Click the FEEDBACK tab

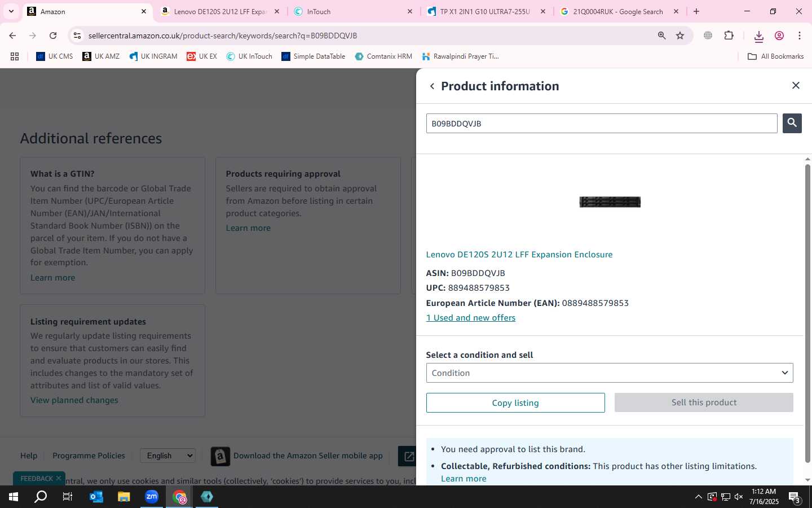tap(37, 479)
